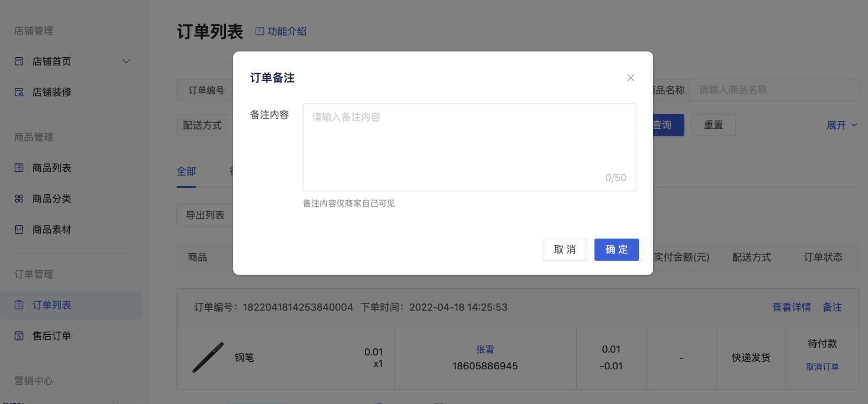This screenshot has height=404, width=868.
Task: Click the 快递发货 delivery cell
Action: [x=751, y=357]
